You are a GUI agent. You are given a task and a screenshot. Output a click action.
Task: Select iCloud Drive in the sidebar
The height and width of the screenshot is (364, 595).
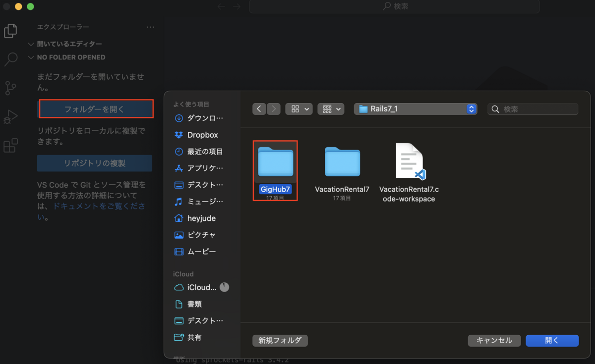coord(196,287)
